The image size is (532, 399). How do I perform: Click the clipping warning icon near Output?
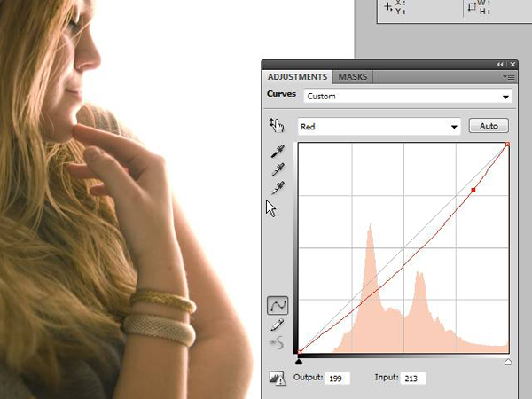coord(278,379)
